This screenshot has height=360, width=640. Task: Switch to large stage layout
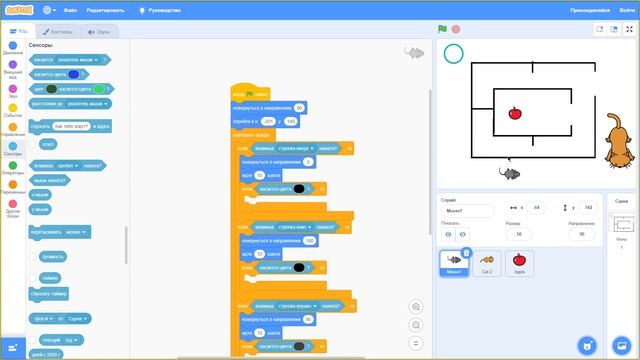(614, 29)
